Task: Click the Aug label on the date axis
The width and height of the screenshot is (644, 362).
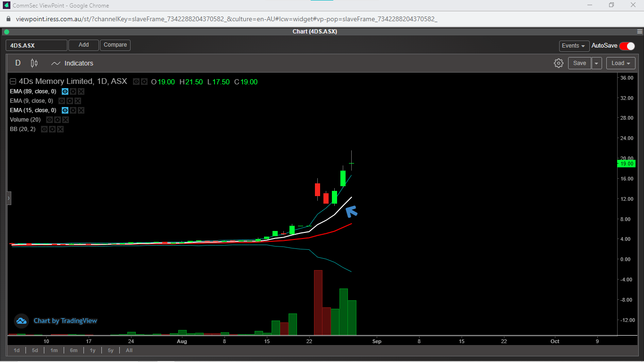Action: pyautogui.click(x=182, y=341)
